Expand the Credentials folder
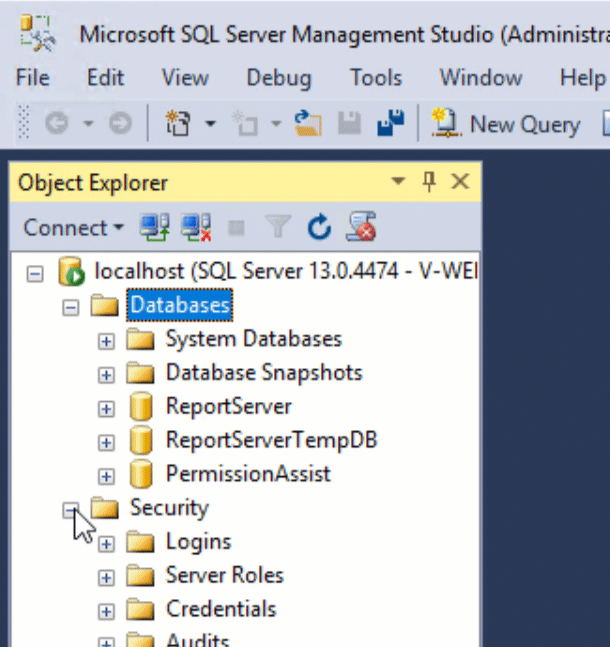The width and height of the screenshot is (610, 647). 106,612
